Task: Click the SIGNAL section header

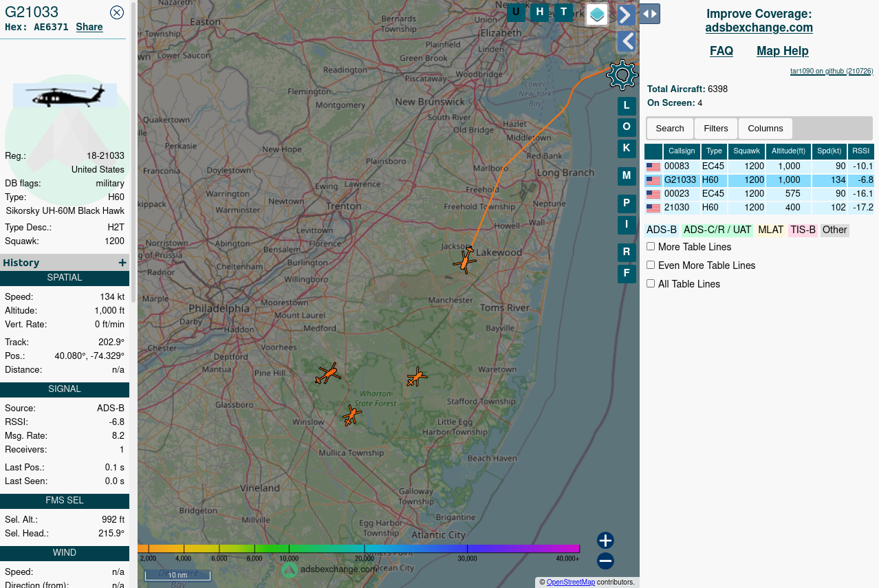Action: pyautogui.click(x=65, y=390)
